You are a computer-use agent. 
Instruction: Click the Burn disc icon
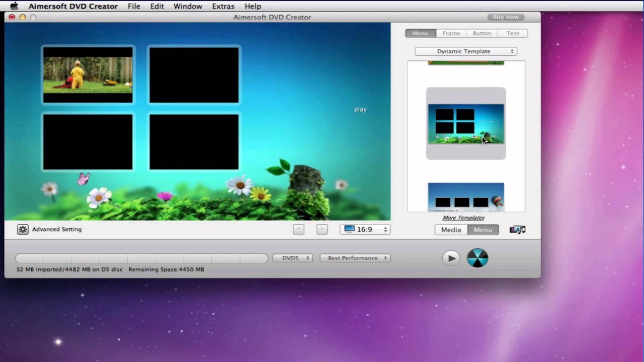pyautogui.click(x=477, y=258)
